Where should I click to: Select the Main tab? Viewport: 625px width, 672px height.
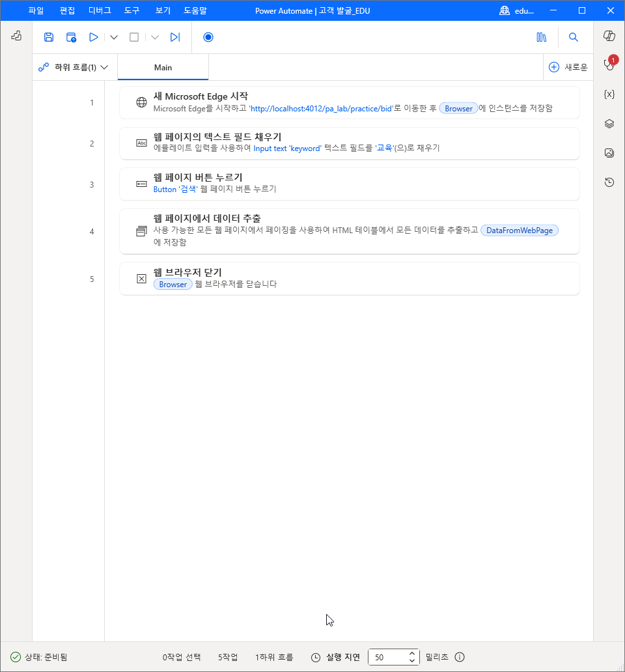pyautogui.click(x=163, y=67)
